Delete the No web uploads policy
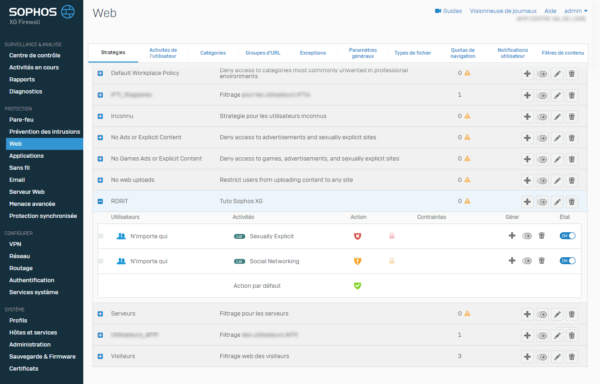Image resolution: width=600 pixels, height=384 pixels. [x=572, y=181]
